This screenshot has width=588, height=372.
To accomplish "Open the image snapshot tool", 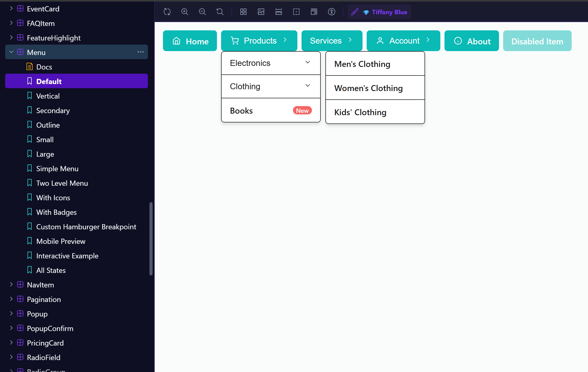I will pyautogui.click(x=261, y=12).
